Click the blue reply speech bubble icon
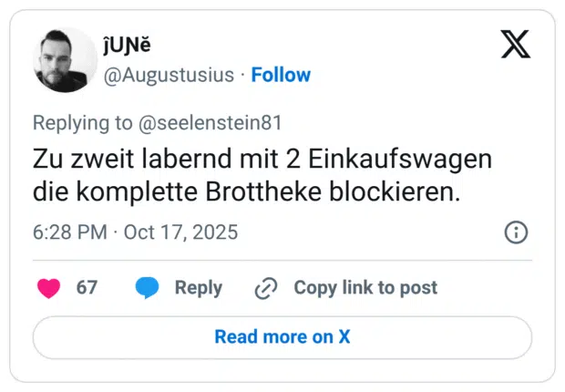This screenshot has height=392, width=565. click(x=147, y=288)
